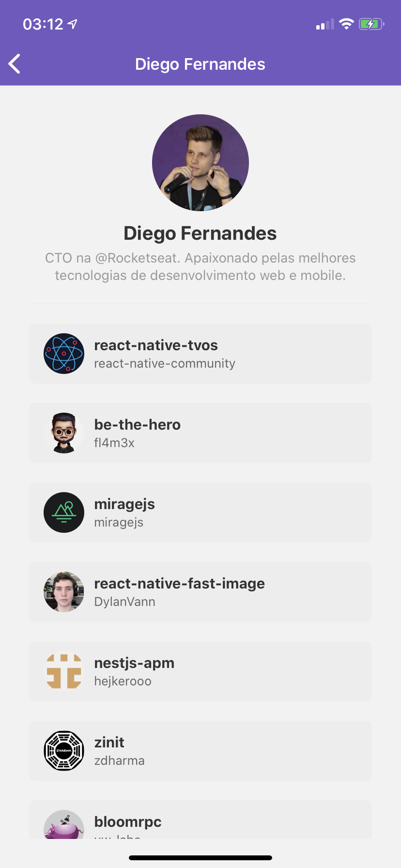Open the react-native-tvos repository
The width and height of the screenshot is (401, 868).
click(200, 354)
